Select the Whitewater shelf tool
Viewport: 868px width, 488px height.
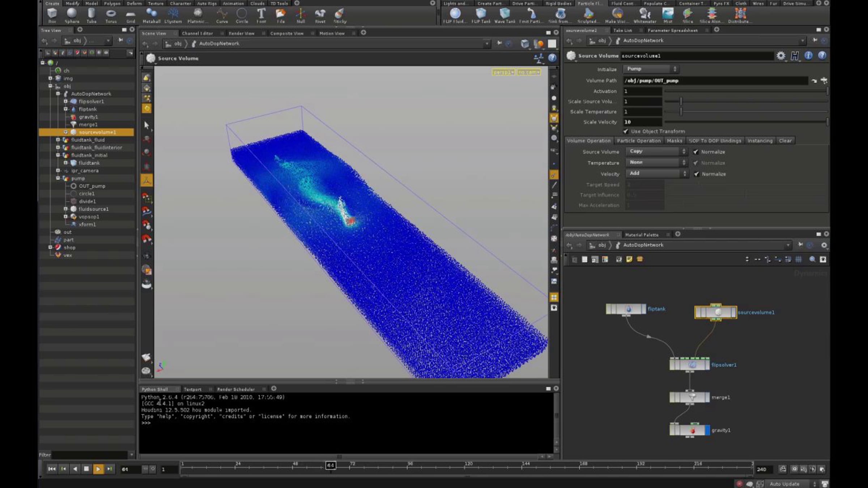pyautogui.click(x=644, y=16)
